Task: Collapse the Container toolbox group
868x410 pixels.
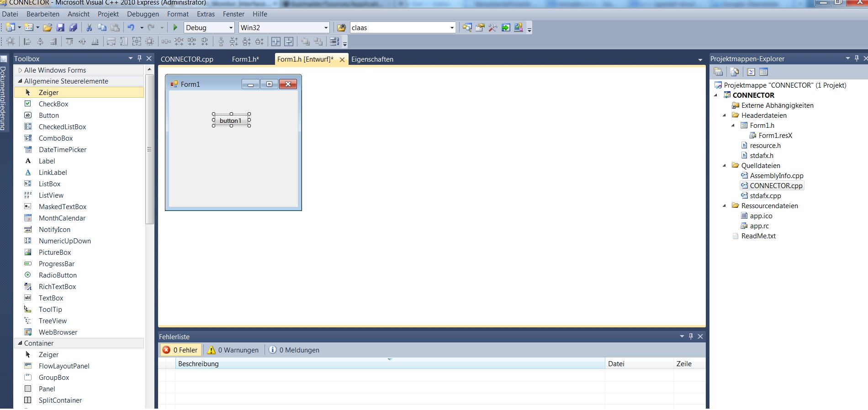Action: tap(20, 343)
